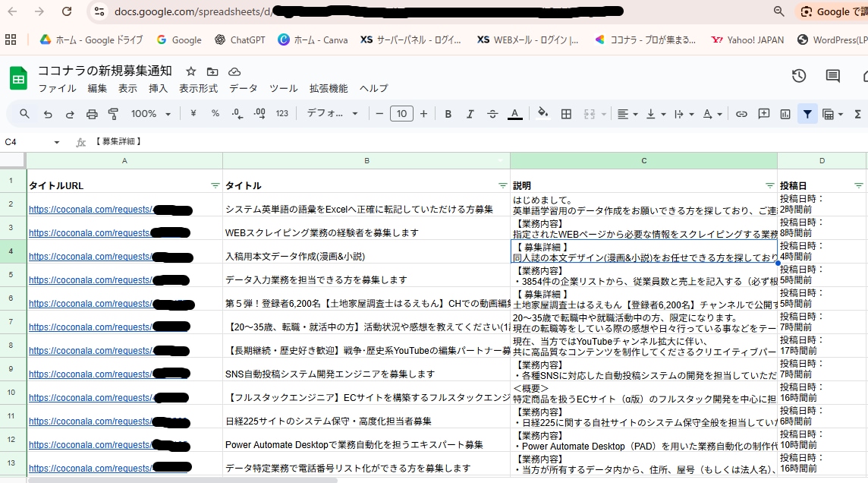Open the search menus magnifier icon
The height and width of the screenshot is (483, 868).
24,114
